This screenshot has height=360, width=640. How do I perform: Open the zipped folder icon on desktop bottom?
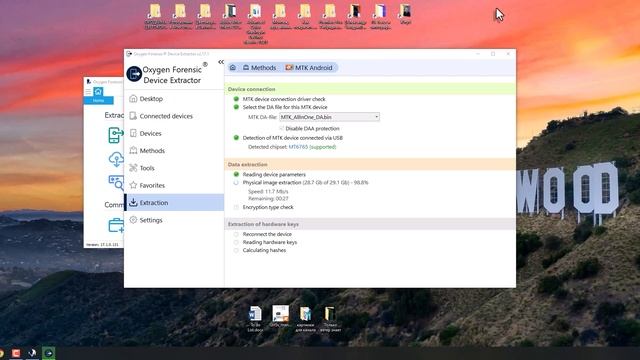pos(305,319)
